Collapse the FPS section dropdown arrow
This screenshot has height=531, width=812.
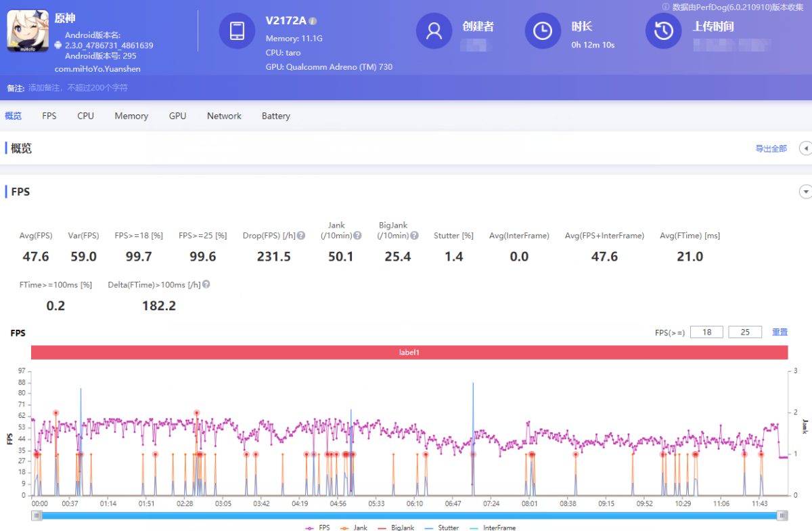tap(805, 192)
